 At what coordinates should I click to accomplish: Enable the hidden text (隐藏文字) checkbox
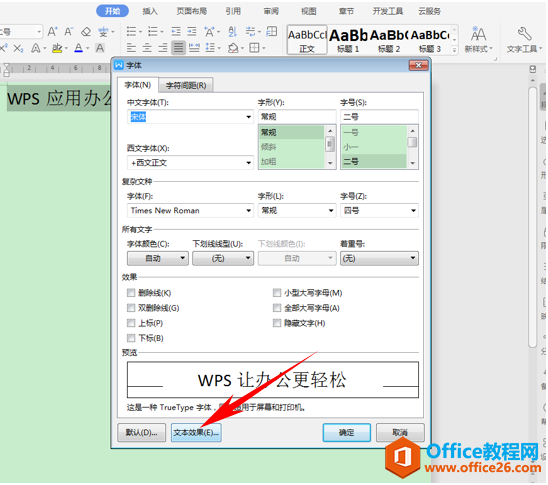click(x=277, y=323)
